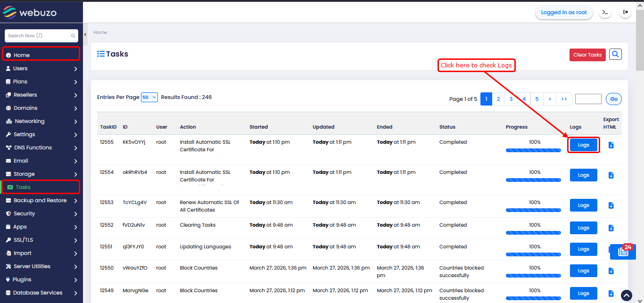Export HTML for task 12553

pyautogui.click(x=611, y=205)
